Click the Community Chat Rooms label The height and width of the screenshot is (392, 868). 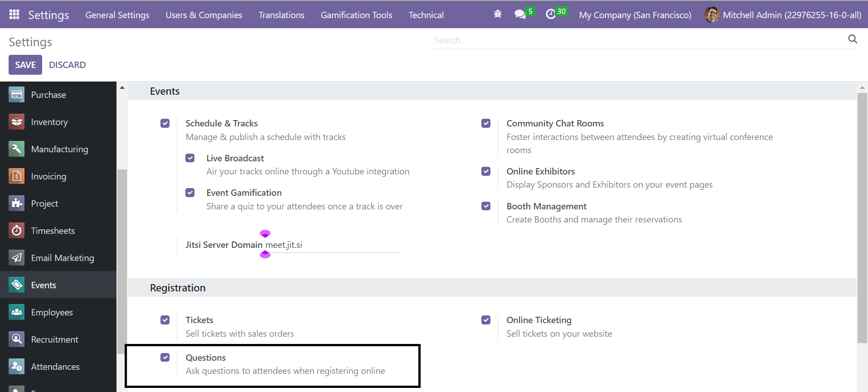(x=555, y=123)
